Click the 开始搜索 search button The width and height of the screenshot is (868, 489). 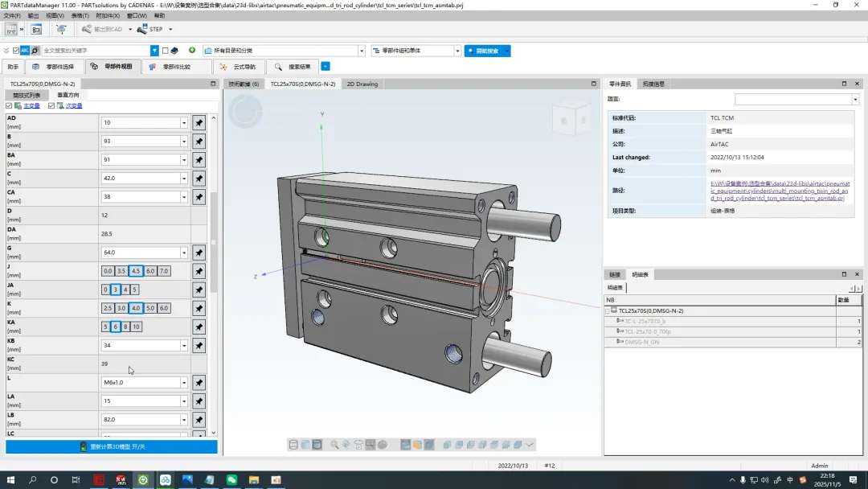(x=487, y=51)
